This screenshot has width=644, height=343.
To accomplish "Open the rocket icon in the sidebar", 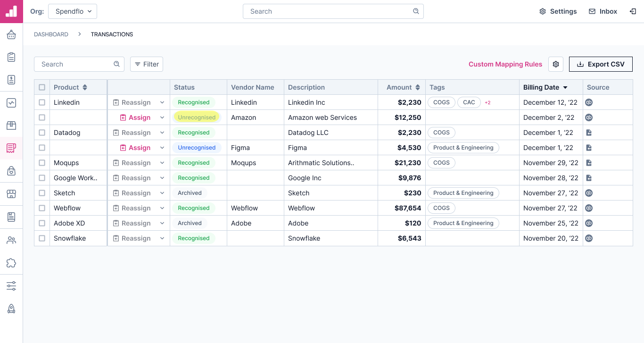I will pos(11,309).
